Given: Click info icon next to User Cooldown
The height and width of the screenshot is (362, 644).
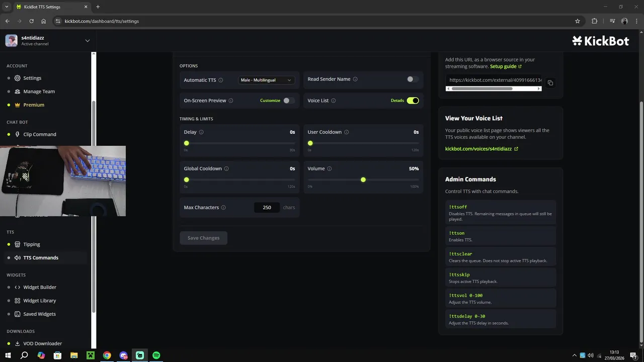Looking at the screenshot, I should point(347,132).
